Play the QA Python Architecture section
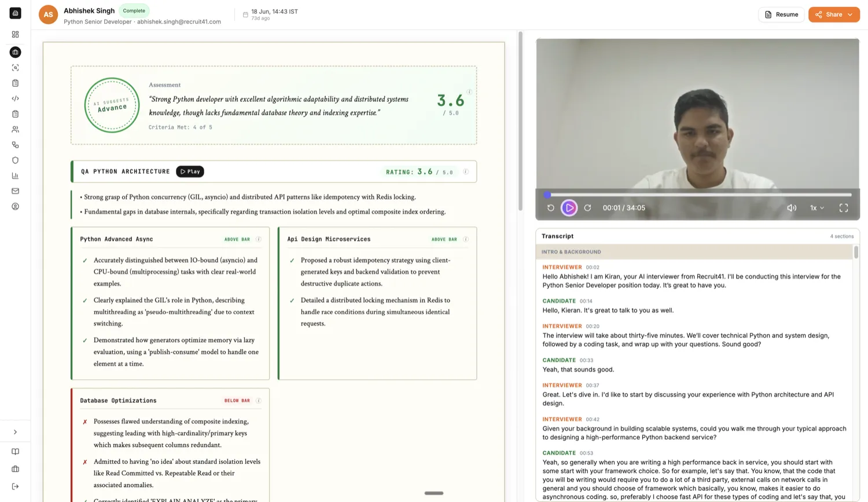This screenshot has height=502, width=868. 190,171
